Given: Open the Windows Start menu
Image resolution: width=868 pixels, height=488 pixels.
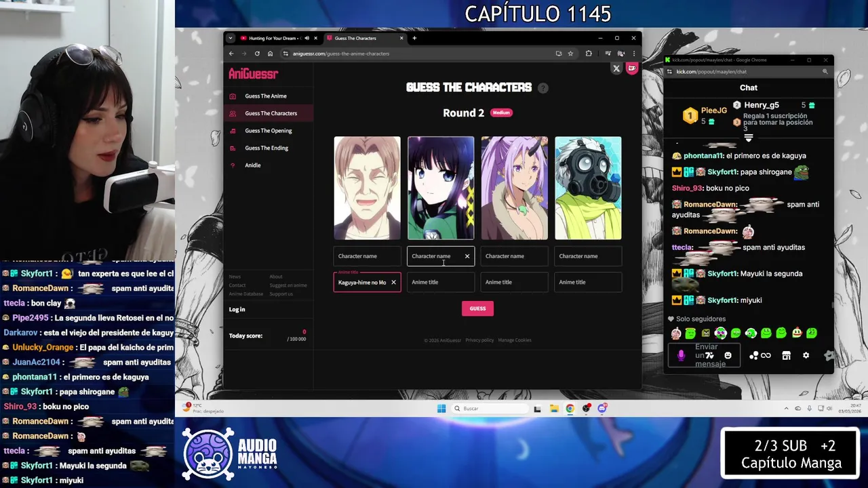Looking at the screenshot, I should click(441, 408).
